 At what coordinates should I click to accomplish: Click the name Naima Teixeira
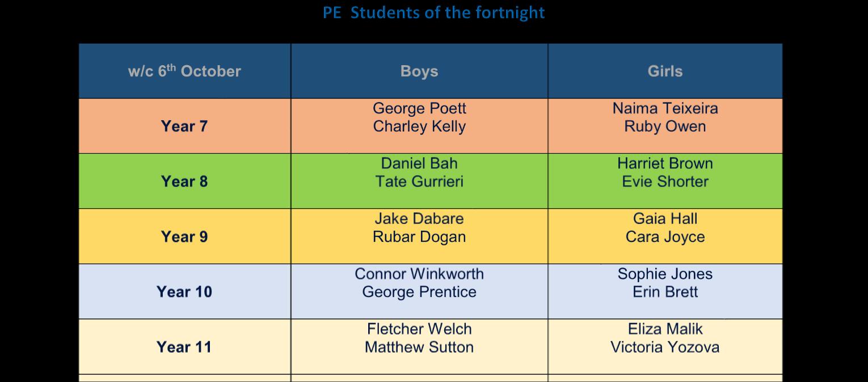pos(665,108)
